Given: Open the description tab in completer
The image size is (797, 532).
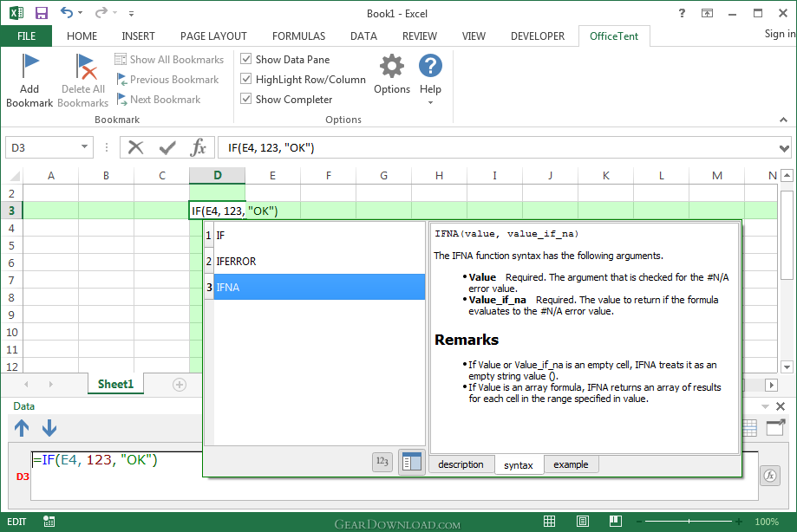Looking at the screenshot, I should (461, 464).
